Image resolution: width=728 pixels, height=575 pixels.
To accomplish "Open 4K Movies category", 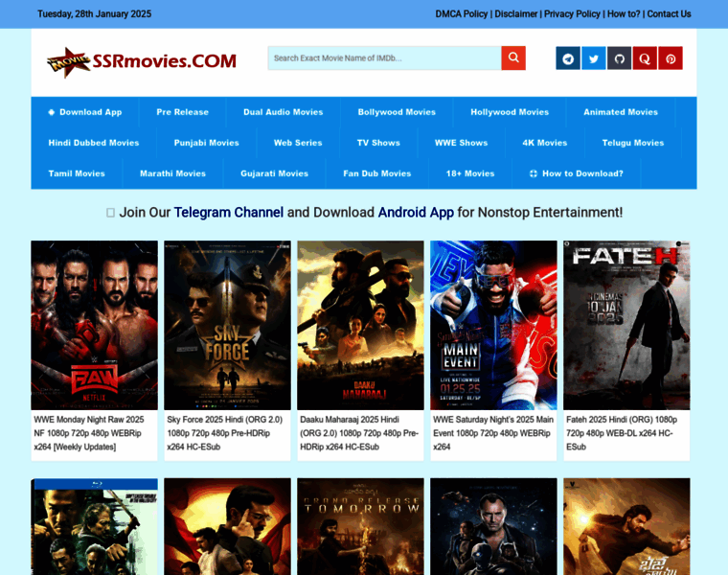I will 545,143.
